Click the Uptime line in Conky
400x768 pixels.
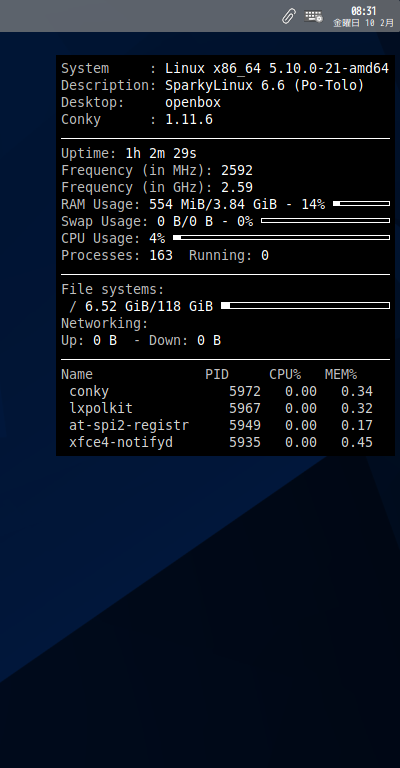(129, 153)
